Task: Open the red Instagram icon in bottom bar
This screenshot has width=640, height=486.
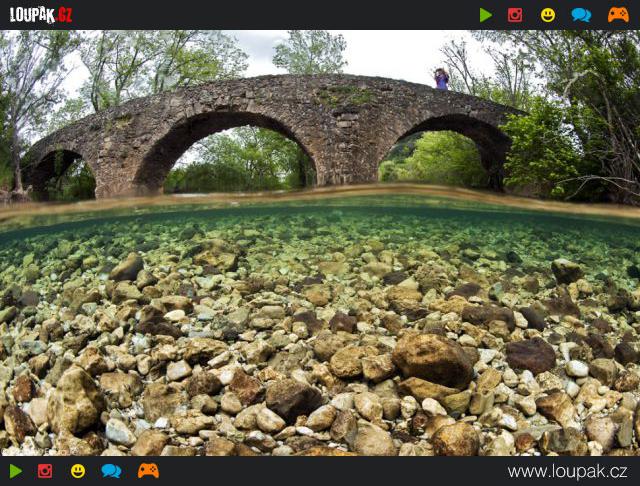Action: [x=45, y=471]
